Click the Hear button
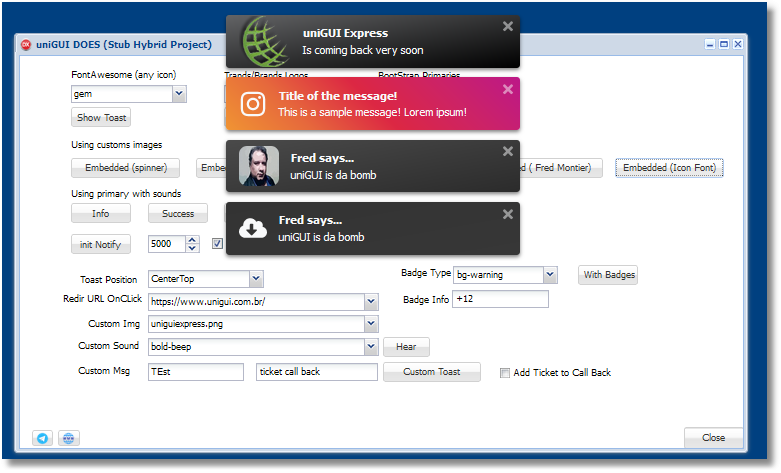This screenshot has width=781, height=473. [x=406, y=347]
